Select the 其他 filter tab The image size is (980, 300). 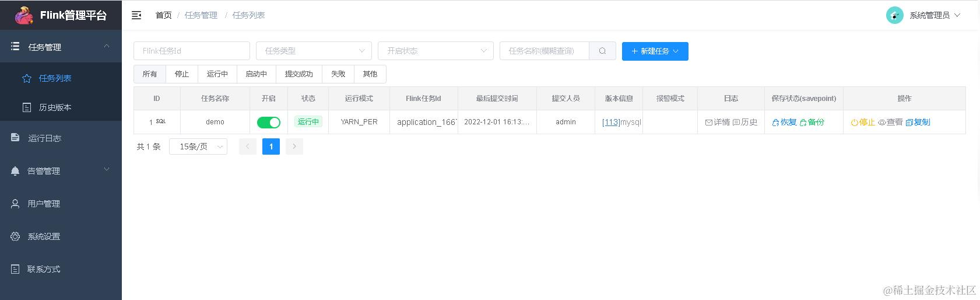click(370, 74)
